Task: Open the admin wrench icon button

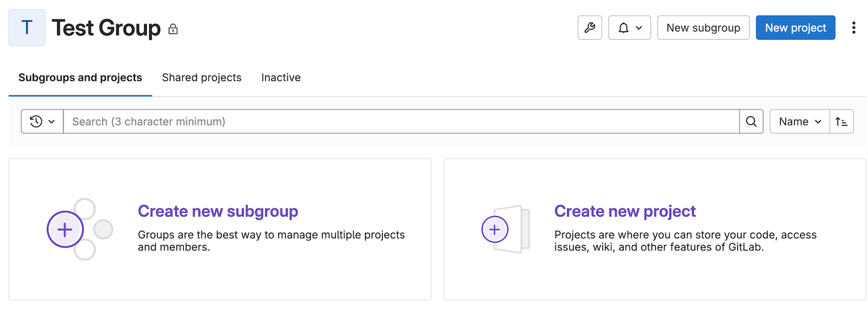Action: (590, 28)
